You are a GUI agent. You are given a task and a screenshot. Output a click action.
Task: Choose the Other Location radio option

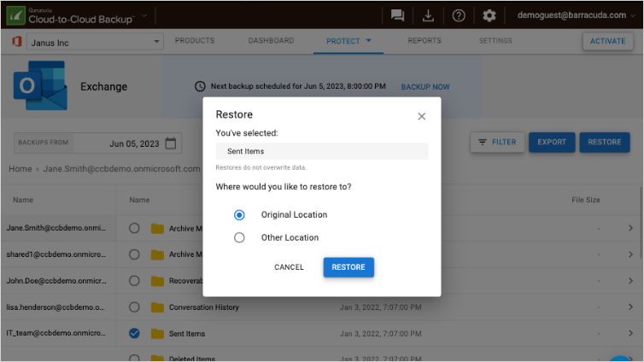tap(239, 238)
